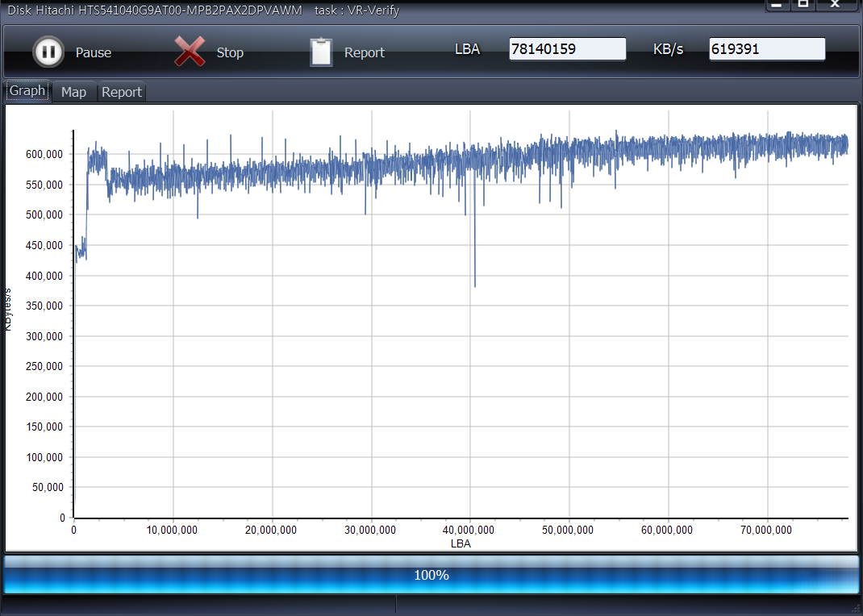Click the round Pause icon
This screenshot has height=616, width=863.
48,52
